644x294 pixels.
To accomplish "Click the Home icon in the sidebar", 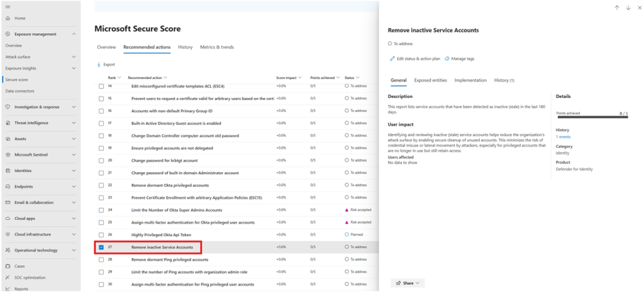I will click(8, 19).
